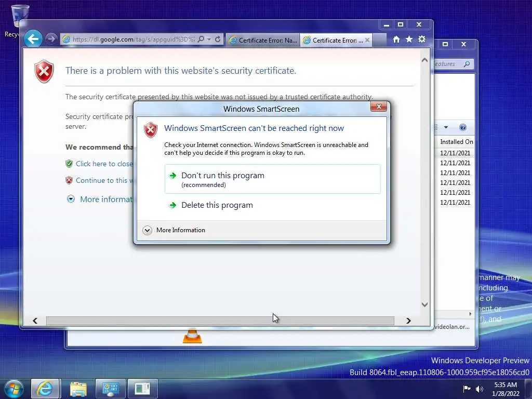The width and height of the screenshot is (532, 399).
Task: Expand More Information in SmartScreen dialog
Action: point(174,230)
